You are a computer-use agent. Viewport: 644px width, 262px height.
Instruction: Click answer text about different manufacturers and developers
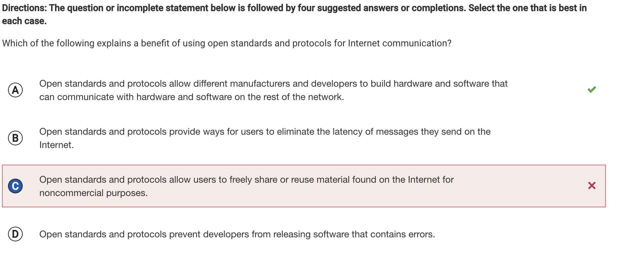pos(273,84)
